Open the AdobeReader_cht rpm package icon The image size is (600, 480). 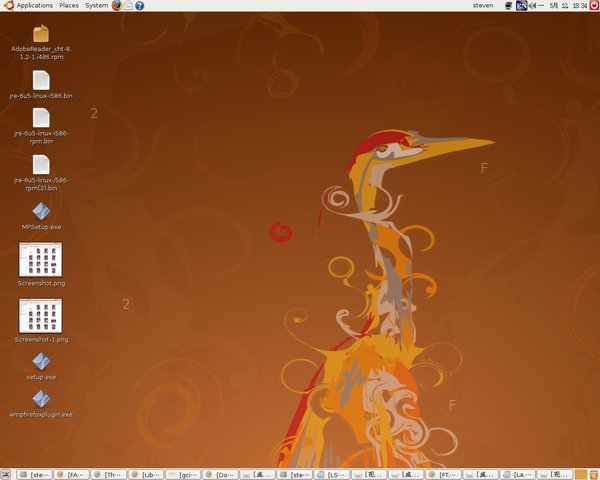coord(41,34)
